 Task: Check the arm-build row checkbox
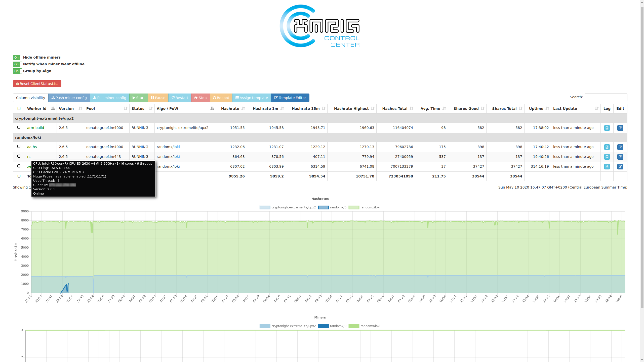pyautogui.click(x=19, y=127)
